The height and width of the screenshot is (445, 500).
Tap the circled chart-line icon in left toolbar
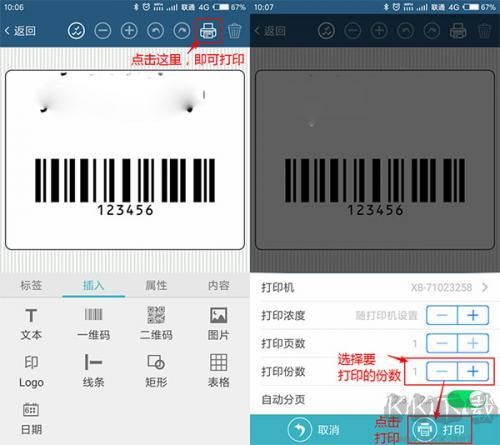[76, 31]
